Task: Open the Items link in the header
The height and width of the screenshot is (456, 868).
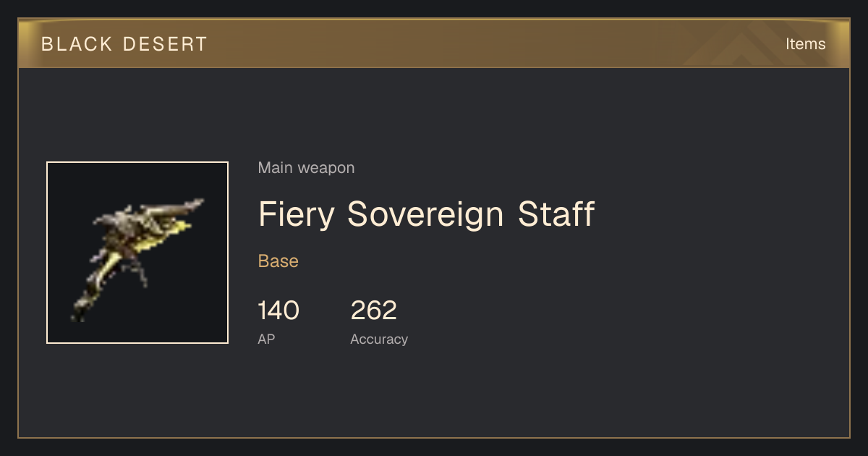Action: pyautogui.click(x=805, y=44)
